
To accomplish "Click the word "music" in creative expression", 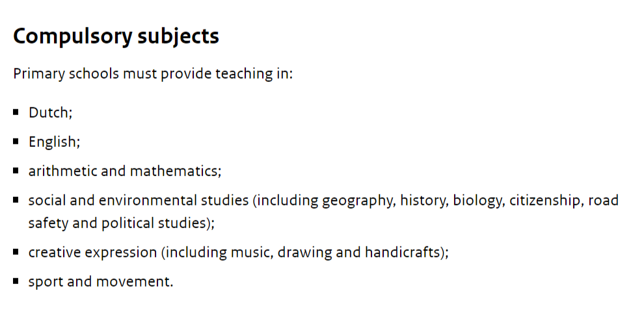I will [250, 252].
